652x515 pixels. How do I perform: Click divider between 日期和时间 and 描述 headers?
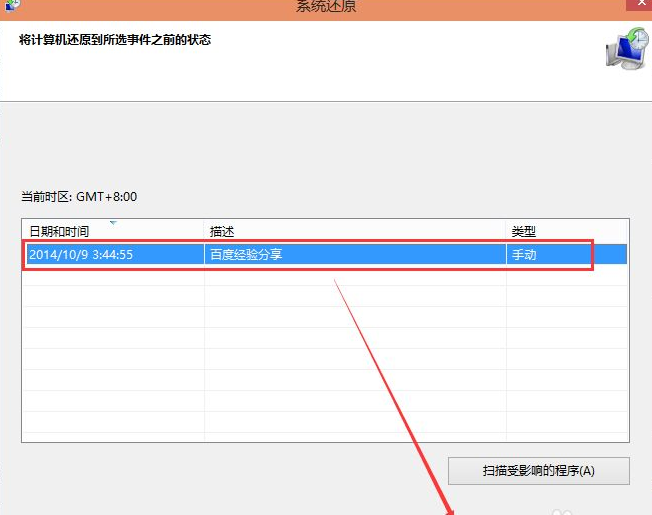click(x=205, y=232)
